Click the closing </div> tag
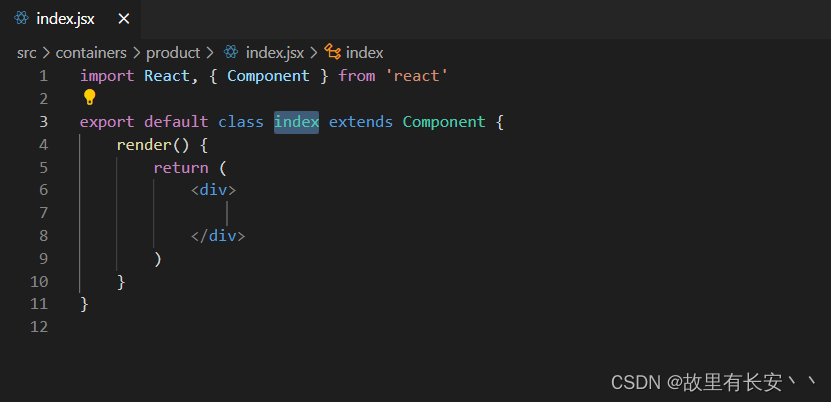The height and width of the screenshot is (402, 831). coord(218,236)
